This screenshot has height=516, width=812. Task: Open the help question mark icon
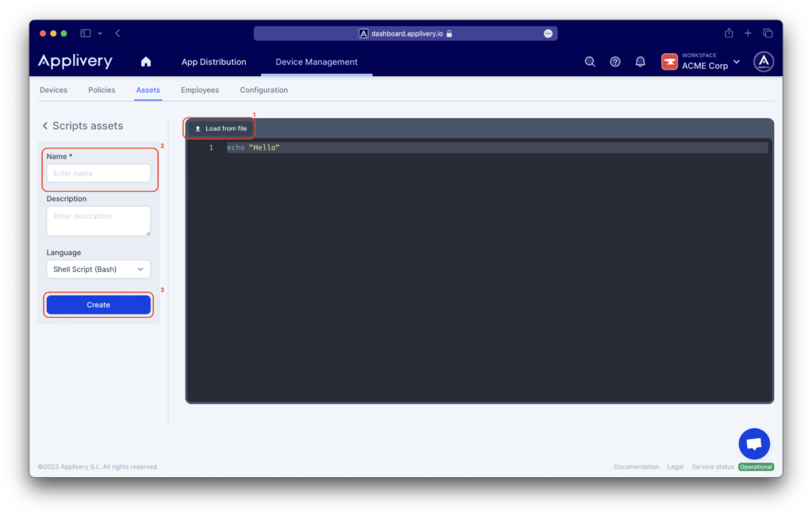pos(615,62)
